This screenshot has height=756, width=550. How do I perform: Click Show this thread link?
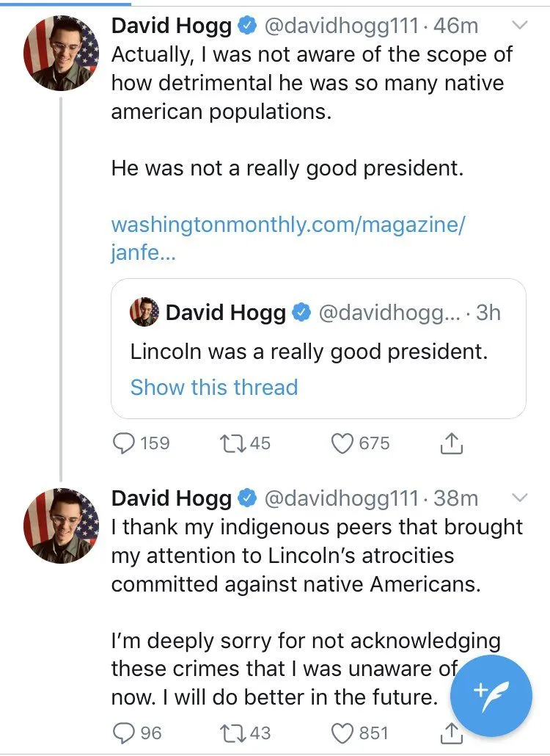(213, 387)
